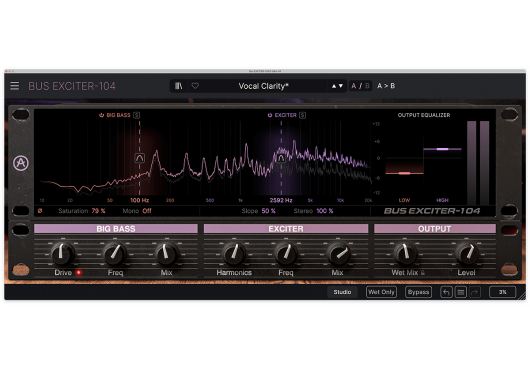This screenshot has height=371, width=530.
Task: Click the Big Bass Drive knob
Action: click(62, 253)
